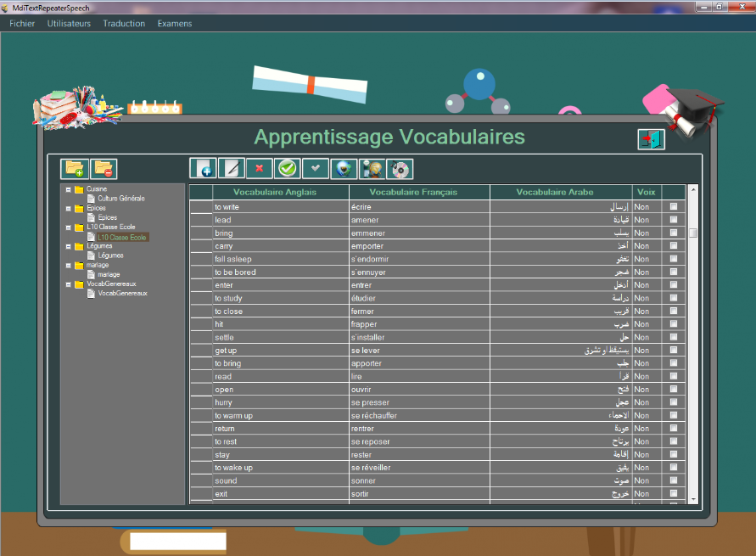Check the box for the 'fall asleep' row

(674, 259)
